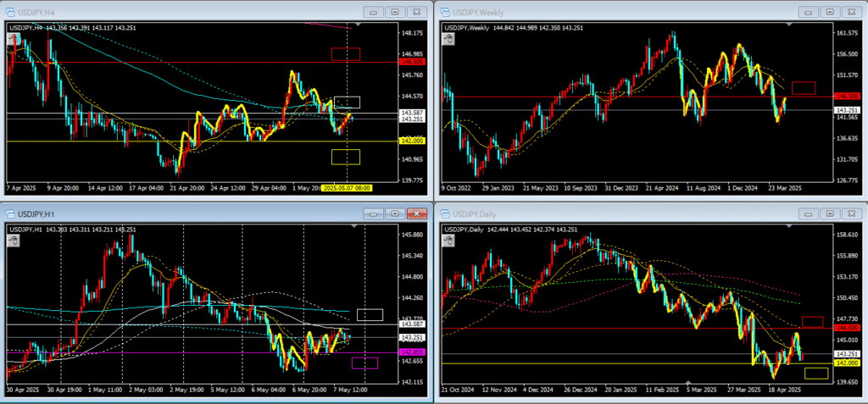Image resolution: width=868 pixels, height=404 pixels.
Task: Select the yellow rectangle object on H4 chart
Action: tap(346, 158)
